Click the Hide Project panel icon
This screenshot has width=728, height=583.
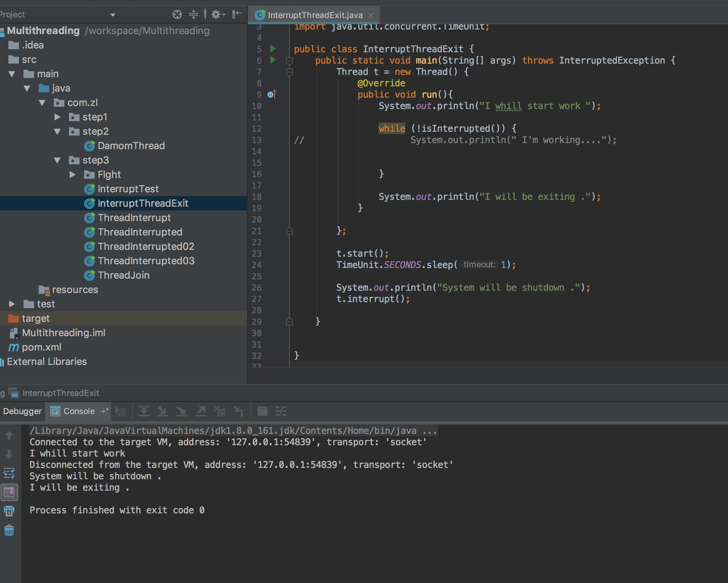(237, 14)
